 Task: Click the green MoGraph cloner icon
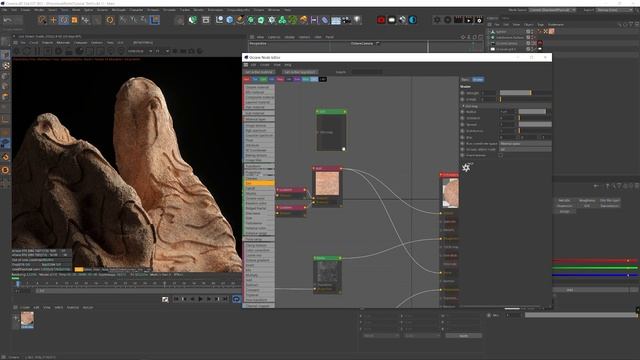click(282, 20)
